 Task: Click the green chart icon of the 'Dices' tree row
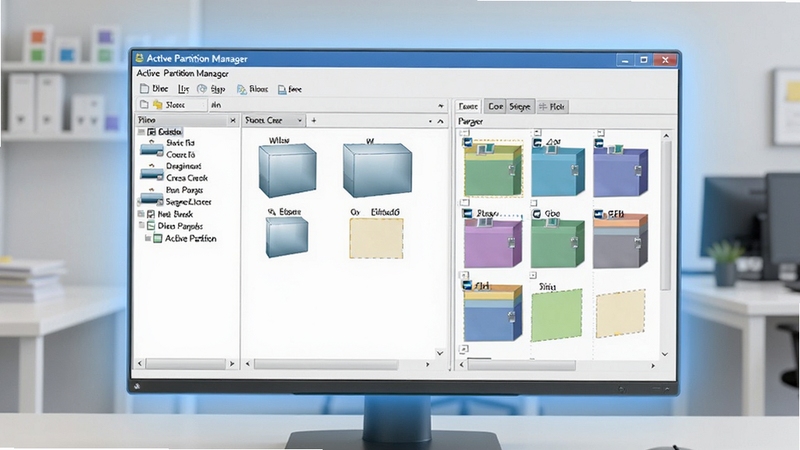[151, 226]
